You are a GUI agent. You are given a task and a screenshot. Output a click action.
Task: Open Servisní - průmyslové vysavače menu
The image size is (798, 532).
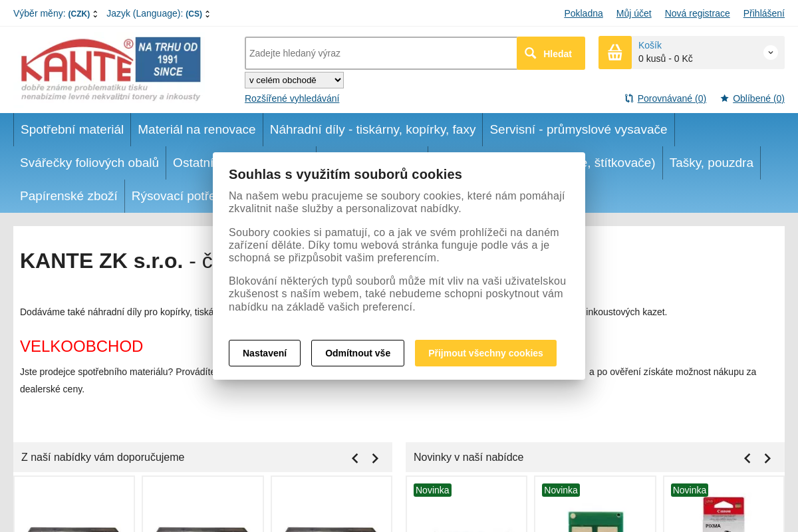579,130
